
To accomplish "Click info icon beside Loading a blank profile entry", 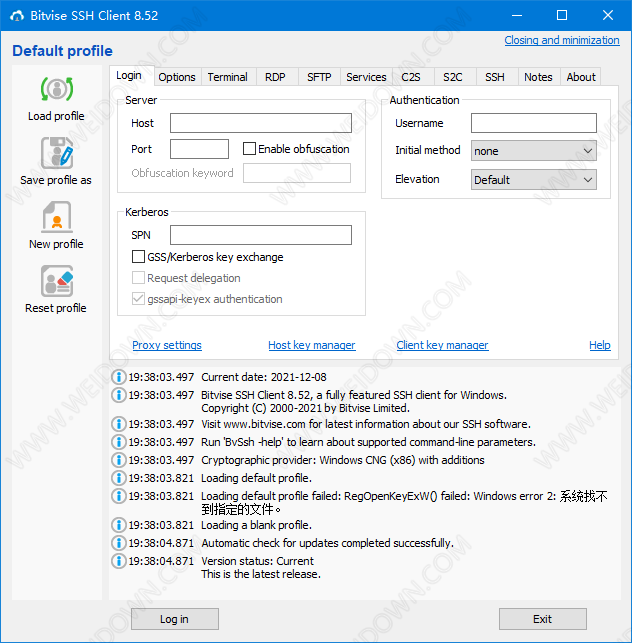I will 119,524.
